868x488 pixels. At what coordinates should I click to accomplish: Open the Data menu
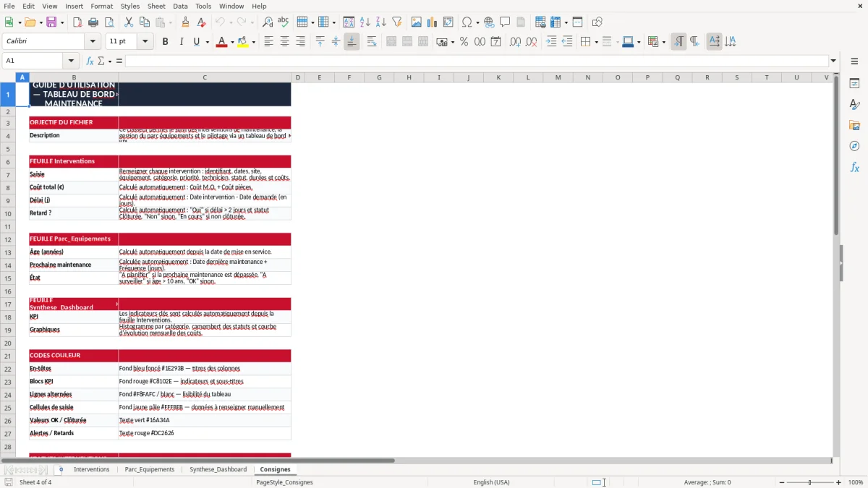[x=180, y=6]
